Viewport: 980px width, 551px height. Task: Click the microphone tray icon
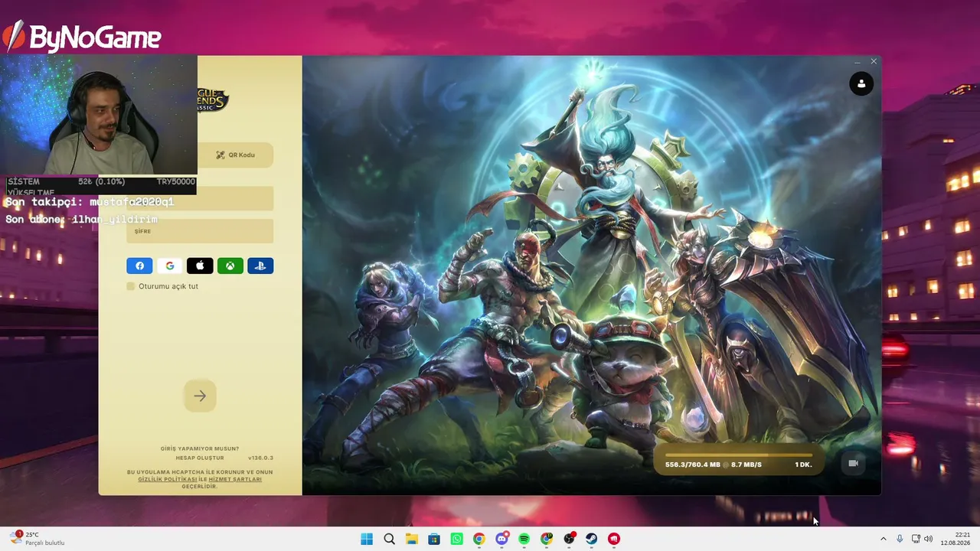coord(900,539)
